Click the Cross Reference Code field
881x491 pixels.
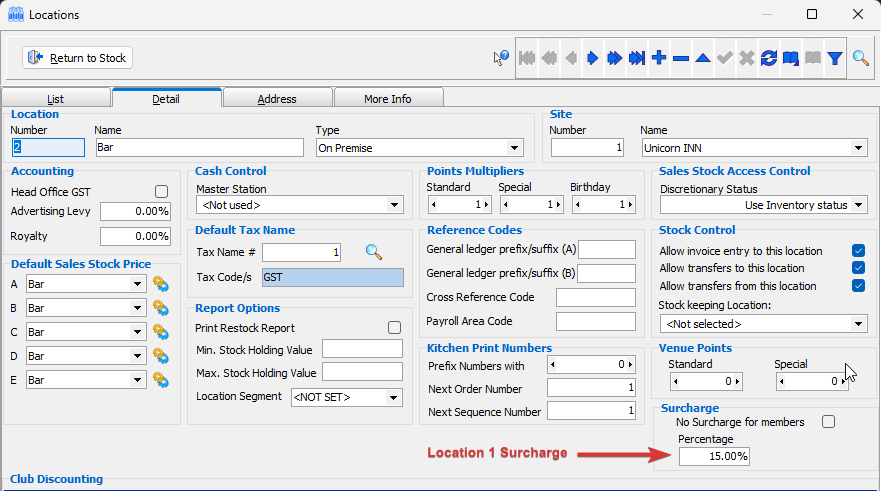pos(596,297)
